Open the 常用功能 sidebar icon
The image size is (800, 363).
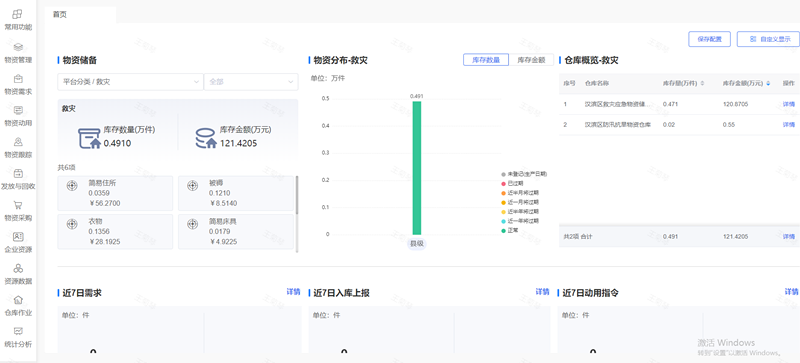18,14
